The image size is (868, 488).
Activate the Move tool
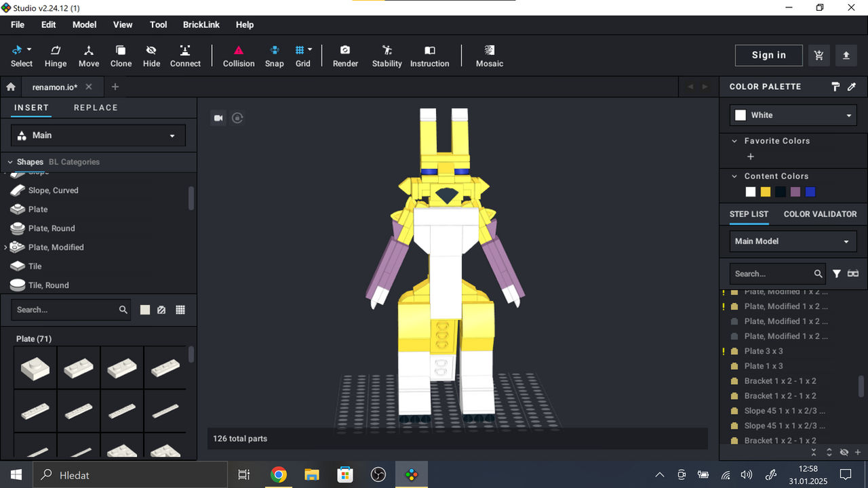89,56
